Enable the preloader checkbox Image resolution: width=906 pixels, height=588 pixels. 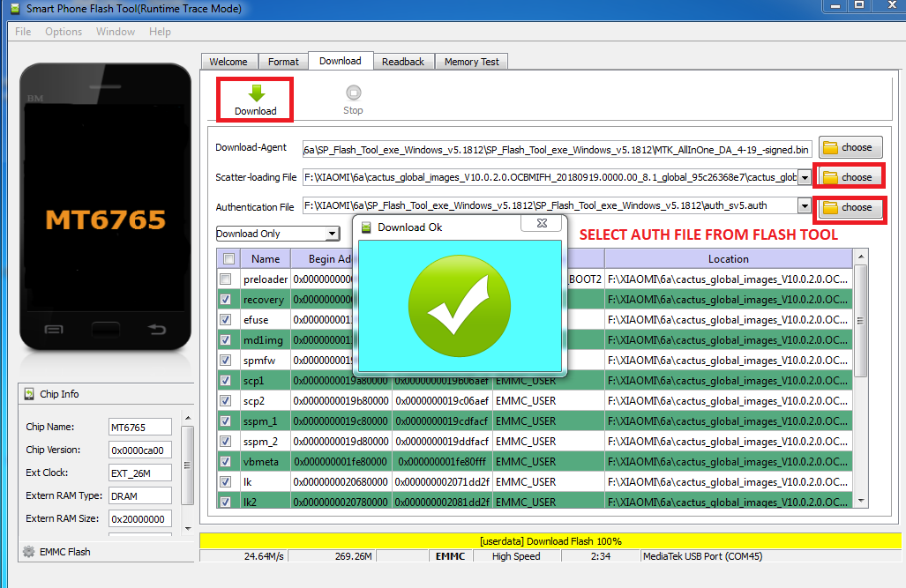(x=225, y=279)
